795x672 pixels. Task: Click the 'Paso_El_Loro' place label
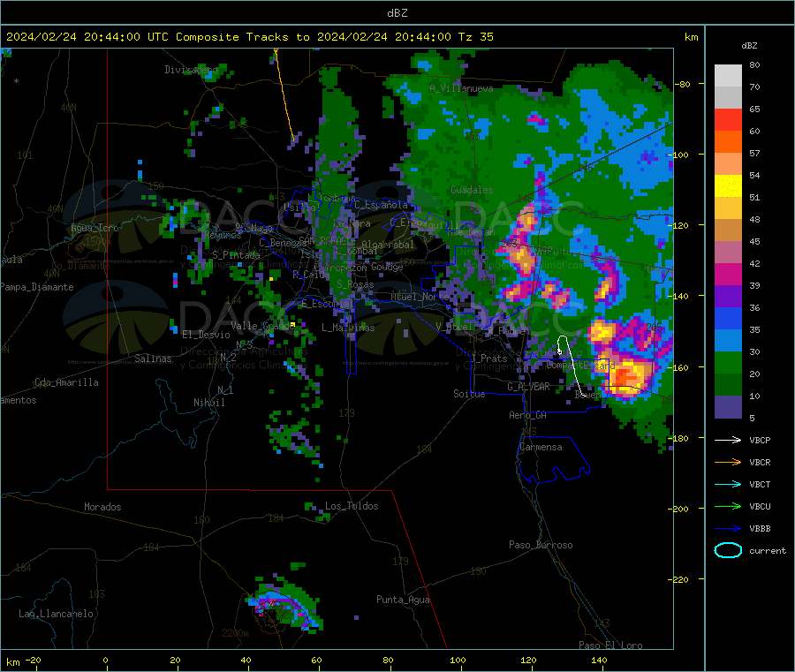coord(611,646)
